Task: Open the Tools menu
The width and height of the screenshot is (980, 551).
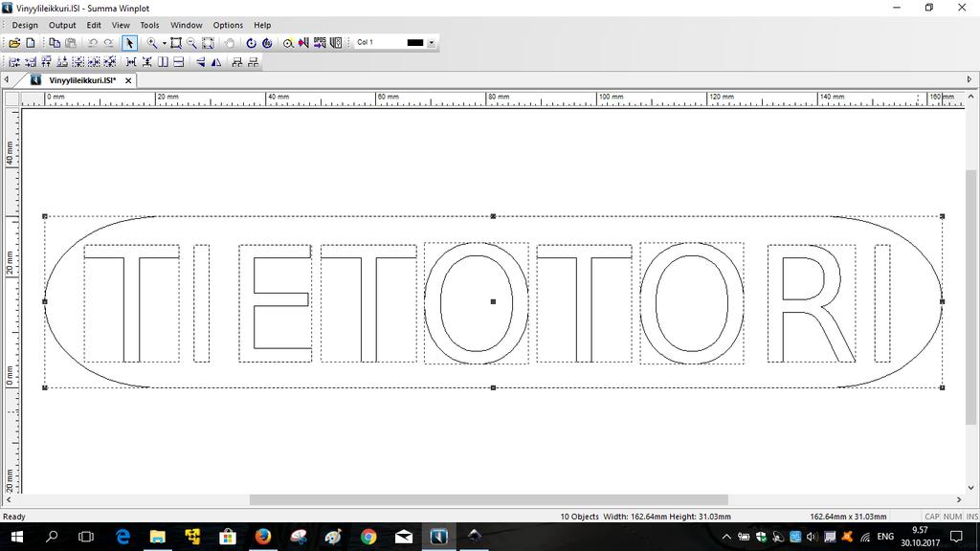Action: 149,25
